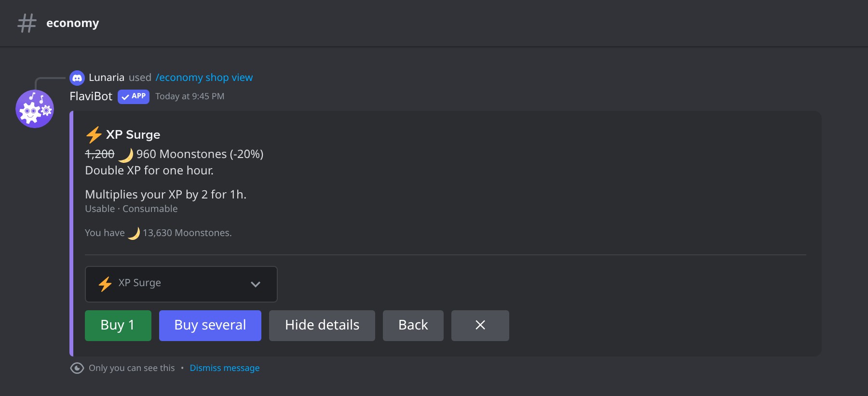Click the APP verified badge

pos(134,96)
